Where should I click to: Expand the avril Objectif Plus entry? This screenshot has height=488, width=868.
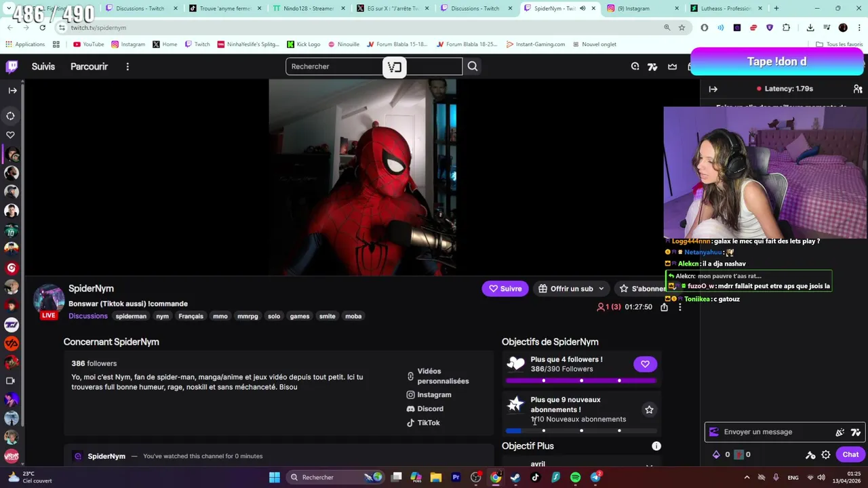tap(649, 465)
